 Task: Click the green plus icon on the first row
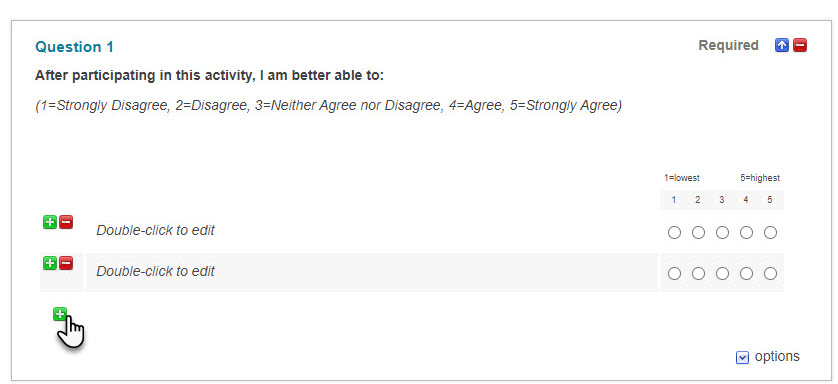(x=50, y=222)
